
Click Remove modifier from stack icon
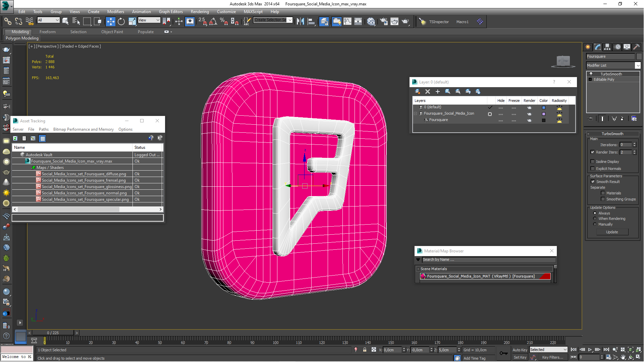(x=622, y=119)
